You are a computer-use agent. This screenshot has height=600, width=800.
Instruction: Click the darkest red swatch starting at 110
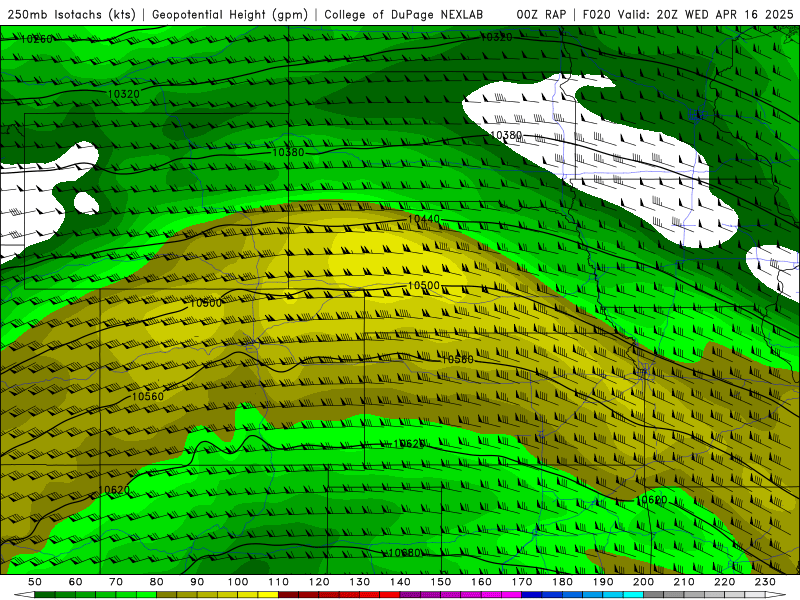(289, 595)
